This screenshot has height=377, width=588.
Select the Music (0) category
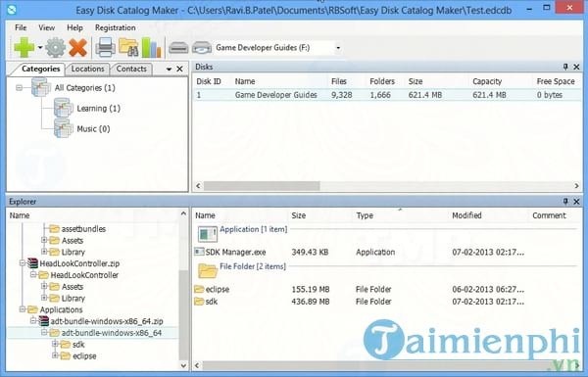pyautogui.click(x=93, y=129)
